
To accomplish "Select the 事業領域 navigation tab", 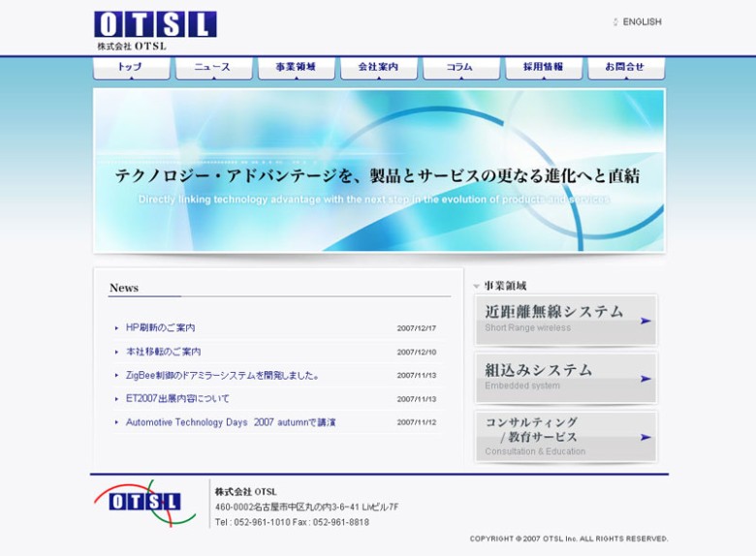I will click(296, 68).
